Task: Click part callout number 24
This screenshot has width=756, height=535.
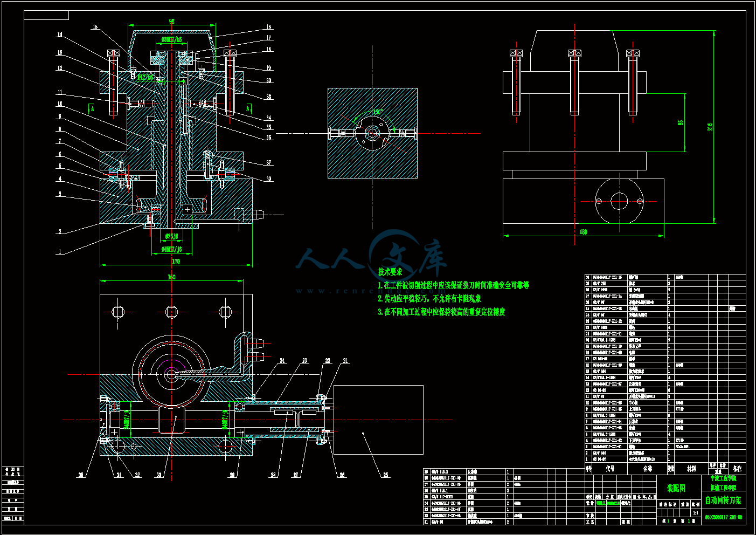Action: [282, 361]
